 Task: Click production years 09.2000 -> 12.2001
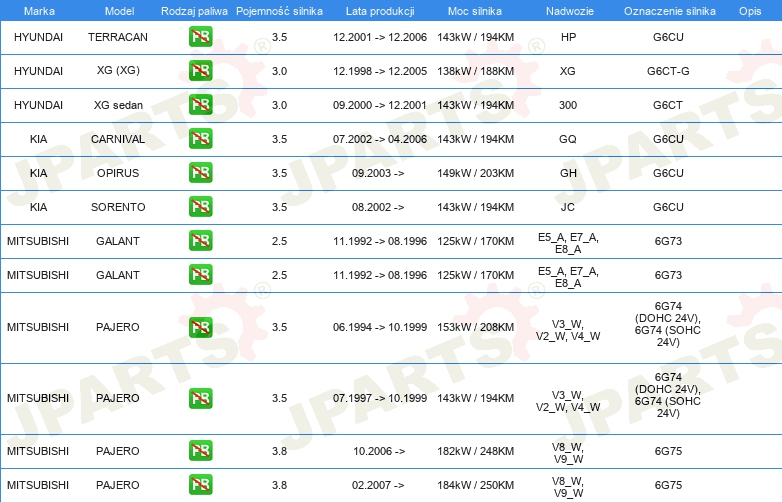point(380,105)
